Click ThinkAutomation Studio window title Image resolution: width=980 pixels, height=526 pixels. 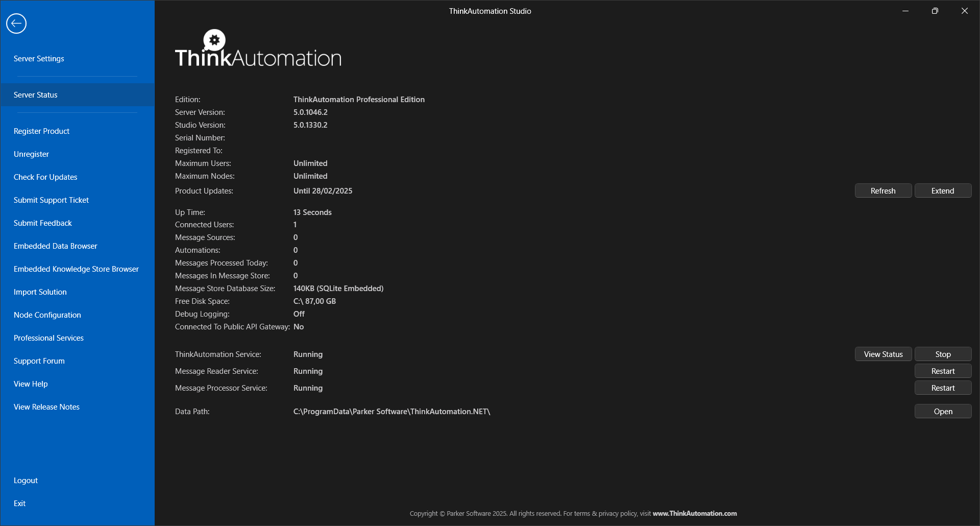(x=490, y=11)
